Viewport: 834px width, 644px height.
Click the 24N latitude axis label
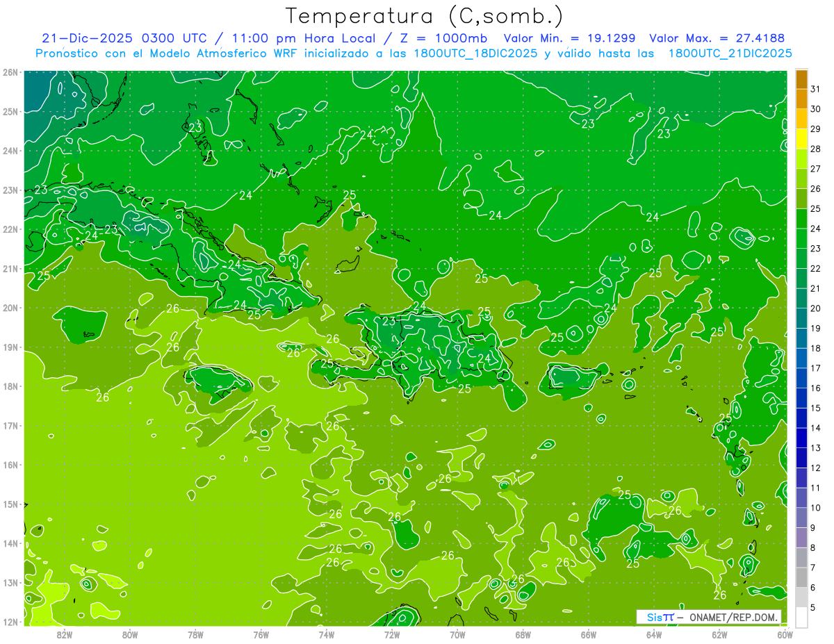[x=10, y=151]
